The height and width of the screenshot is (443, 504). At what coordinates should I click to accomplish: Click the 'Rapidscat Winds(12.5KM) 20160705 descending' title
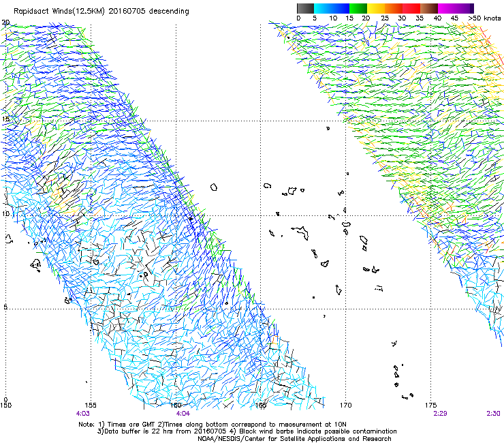101,11
